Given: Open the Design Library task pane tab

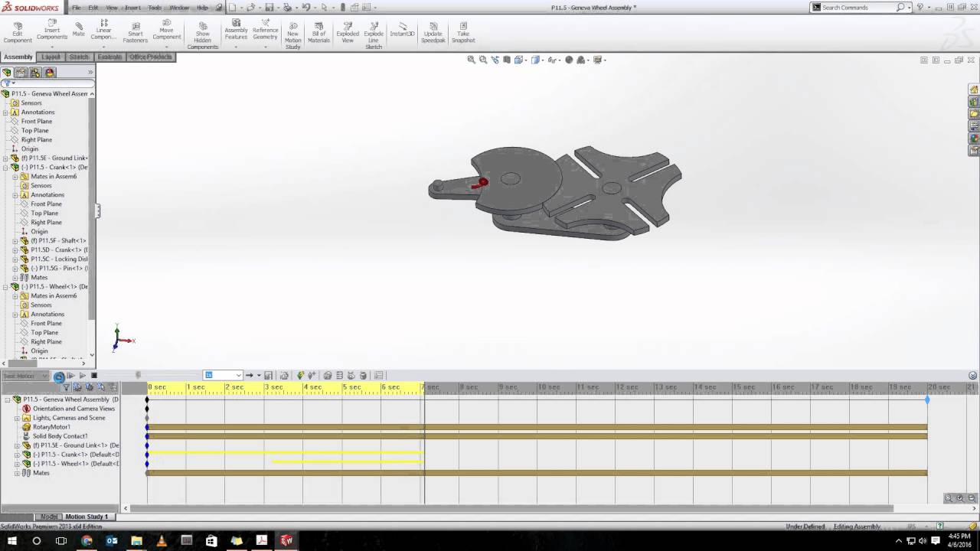Looking at the screenshot, I should coord(974,102).
